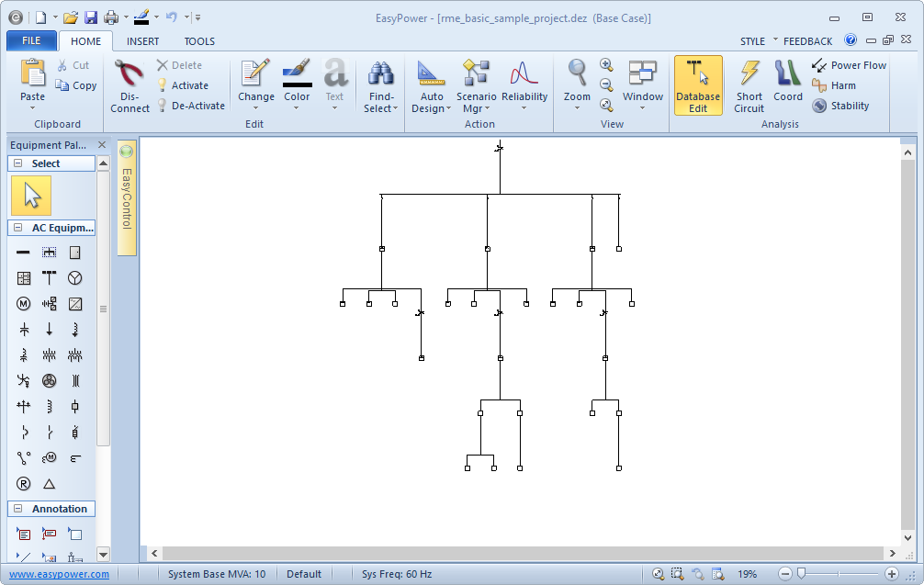Open the FILE menu
This screenshot has height=585, width=924.
tap(31, 41)
